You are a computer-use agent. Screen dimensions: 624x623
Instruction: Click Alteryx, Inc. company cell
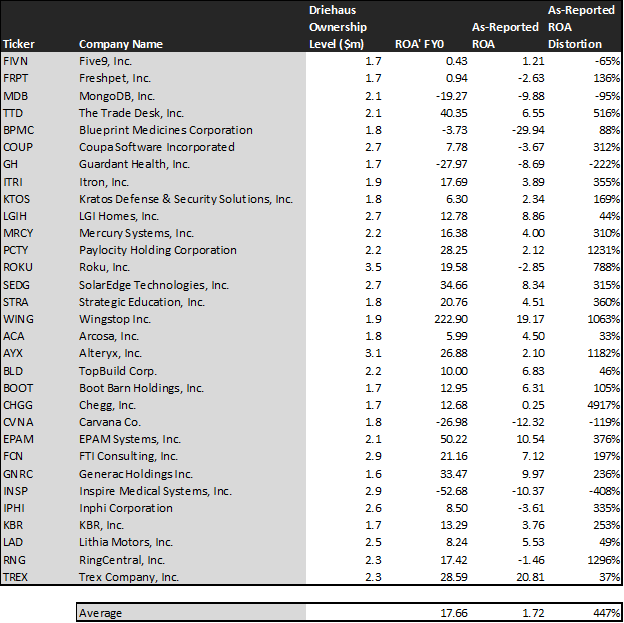click(x=110, y=353)
